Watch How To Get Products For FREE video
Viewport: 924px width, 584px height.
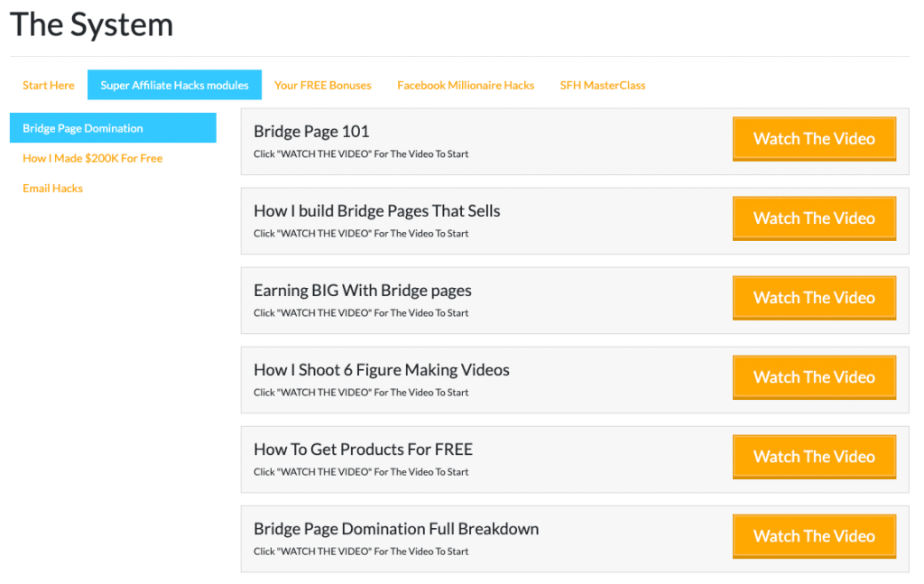coord(815,458)
